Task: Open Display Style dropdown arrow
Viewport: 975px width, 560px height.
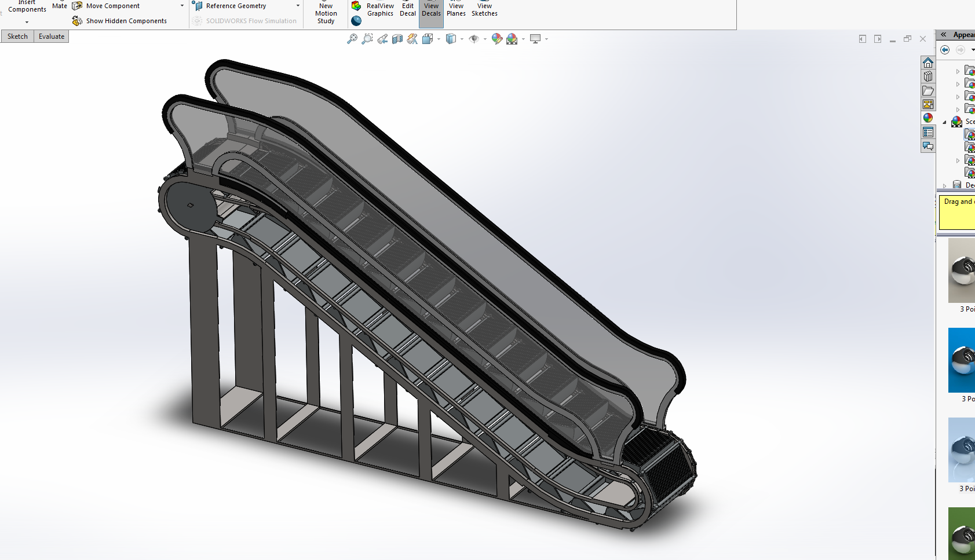Action: (x=462, y=39)
